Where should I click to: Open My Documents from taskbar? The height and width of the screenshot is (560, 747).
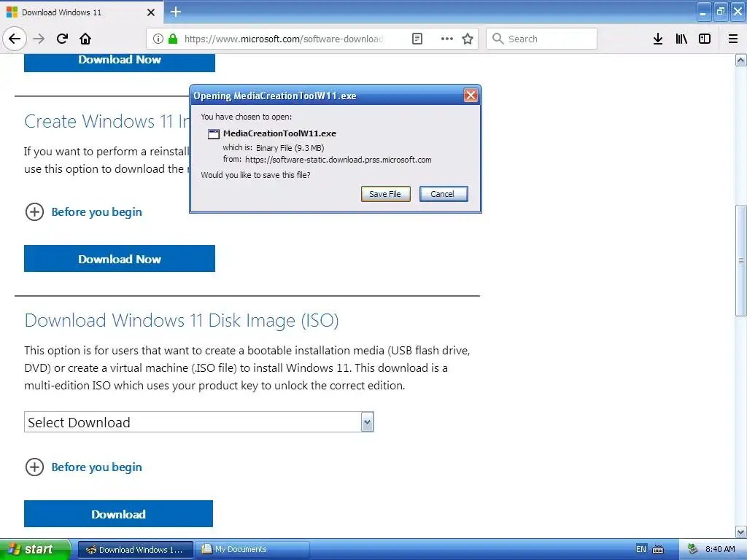(x=252, y=550)
